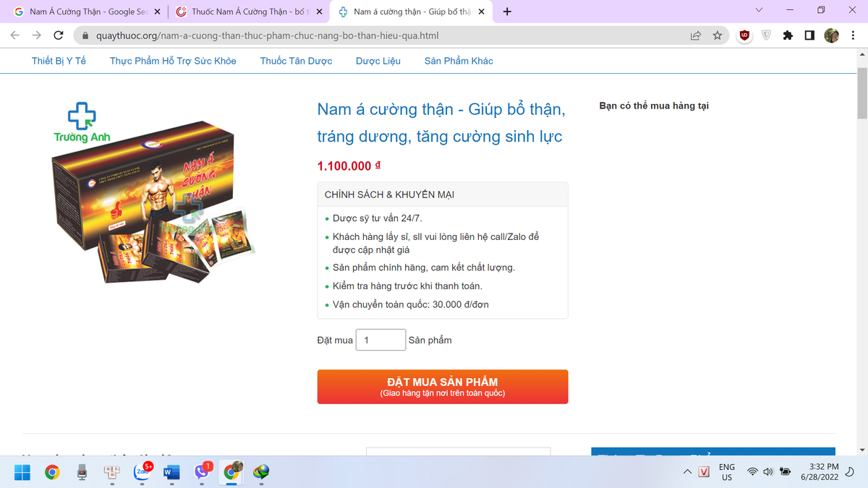The width and height of the screenshot is (868, 488).
Task: Open Microsoft Word from the taskbar
Action: 171,473
